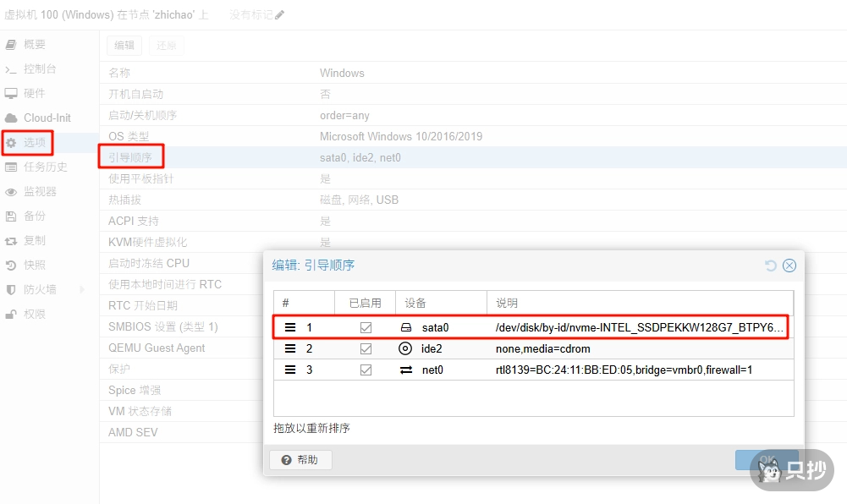The width and height of the screenshot is (847, 504).
Task: Click the hard disk icon beside sata0
Action: pyautogui.click(x=405, y=327)
